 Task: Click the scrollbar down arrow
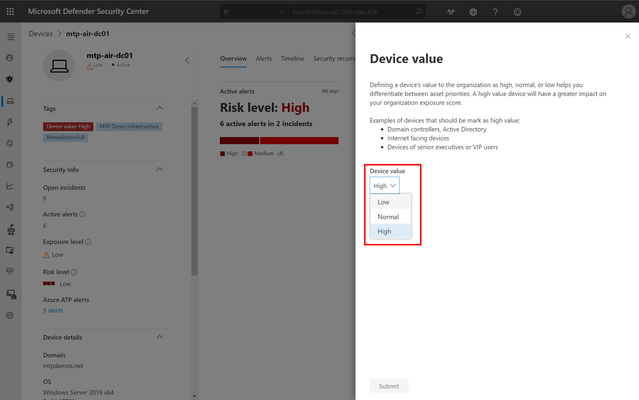pyautogui.click(x=194, y=396)
